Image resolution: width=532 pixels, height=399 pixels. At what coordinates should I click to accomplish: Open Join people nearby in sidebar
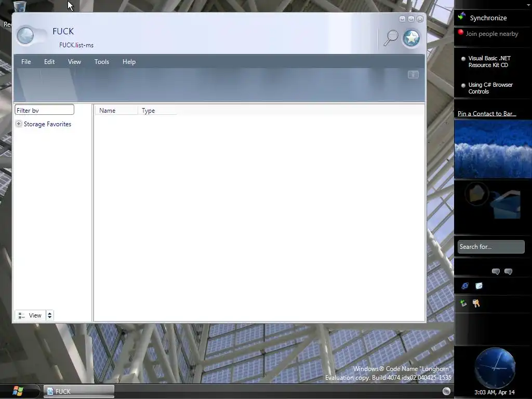coord(491,34)
